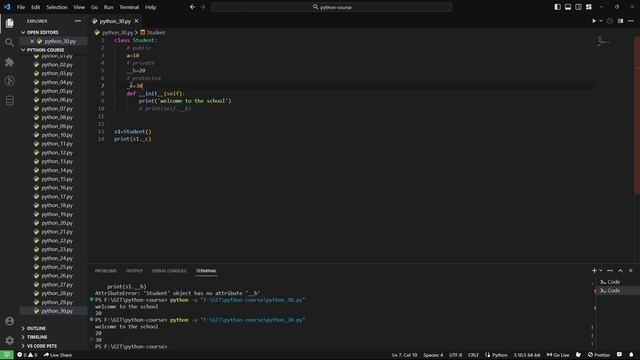Open the Explorer view in activity bar
The height and width of the screenshot is (360, 640).
[x=9, y=23]
